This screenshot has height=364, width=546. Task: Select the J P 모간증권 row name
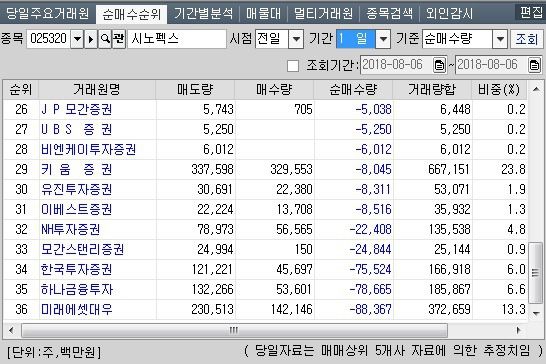77,109
